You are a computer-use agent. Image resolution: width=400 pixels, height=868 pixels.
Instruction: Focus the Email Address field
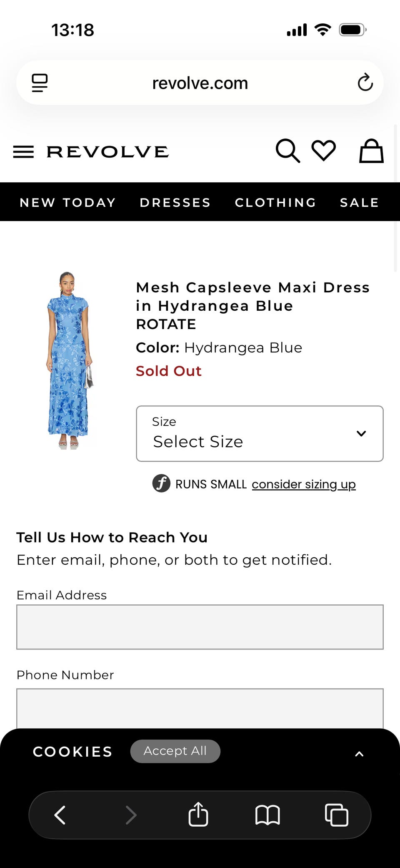(200, 627)
